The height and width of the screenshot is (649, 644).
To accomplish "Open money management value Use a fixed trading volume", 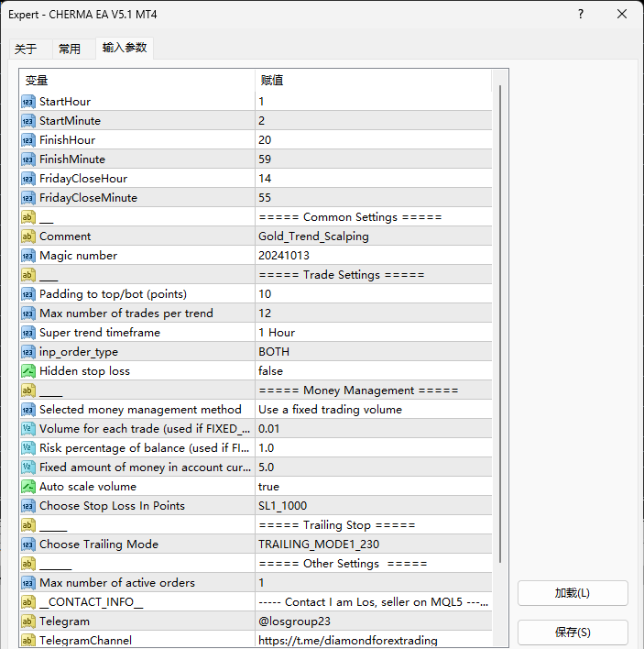I will click(374, 410).
